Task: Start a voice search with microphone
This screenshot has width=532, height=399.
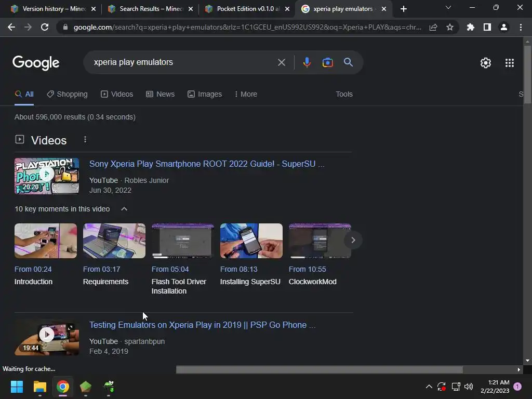Action: pyautogui.click(x=307, y=62)
